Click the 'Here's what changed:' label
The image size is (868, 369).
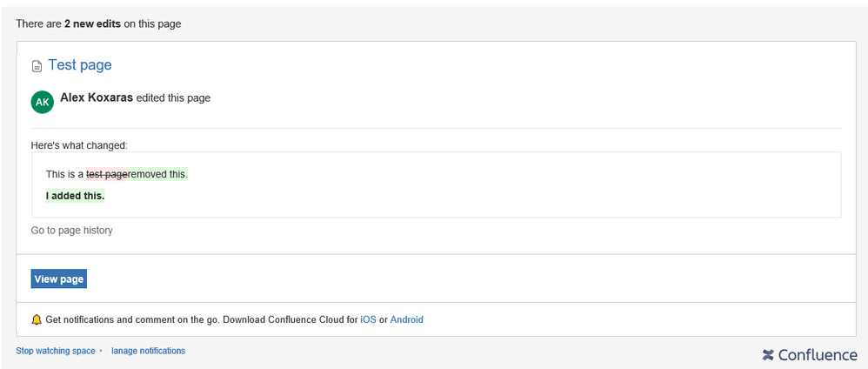(79, 145)
